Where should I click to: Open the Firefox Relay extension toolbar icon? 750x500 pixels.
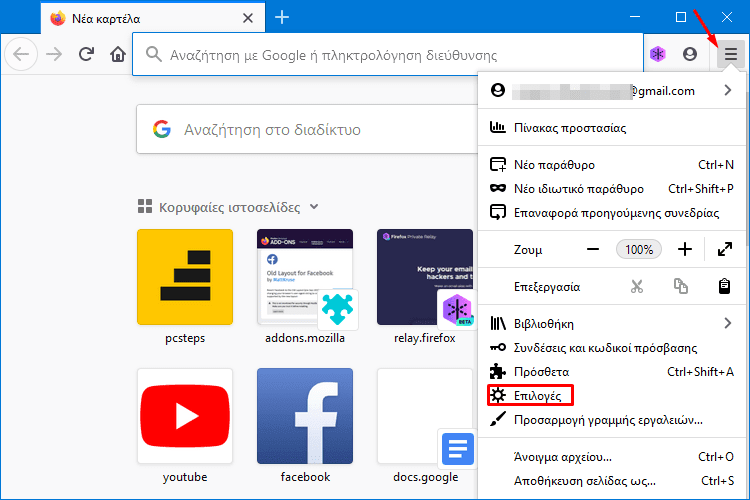point(658,54)
